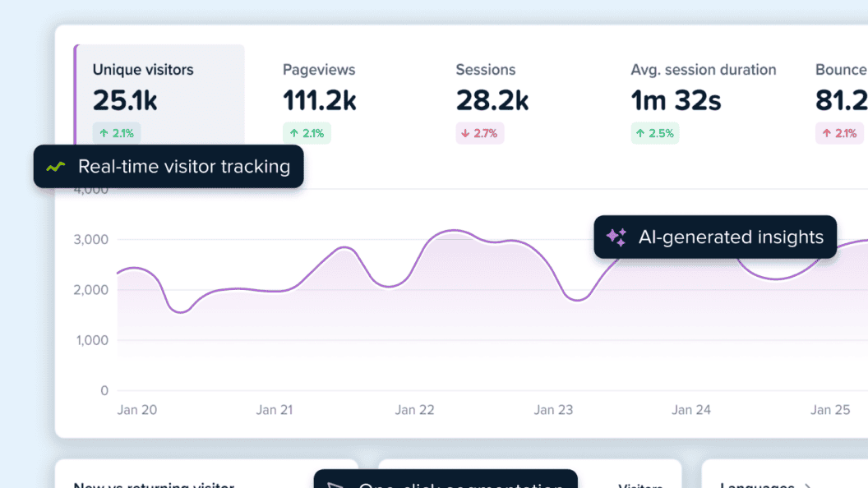Click the Sessions 2.7% decrease badge

pos(480,133)
